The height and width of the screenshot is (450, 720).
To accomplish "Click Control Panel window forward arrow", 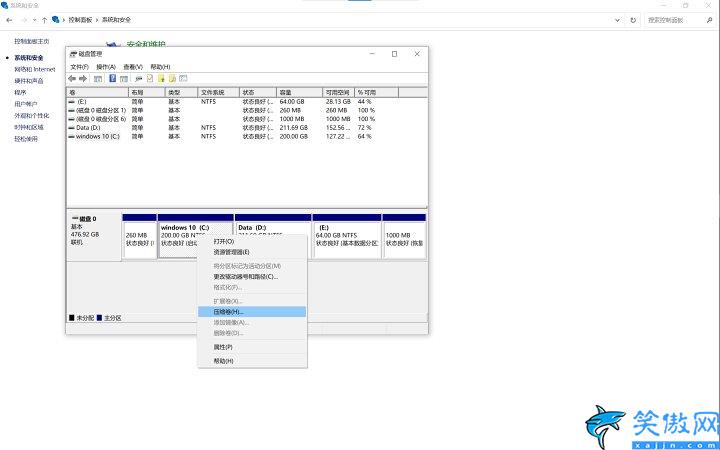I will 24,20.
